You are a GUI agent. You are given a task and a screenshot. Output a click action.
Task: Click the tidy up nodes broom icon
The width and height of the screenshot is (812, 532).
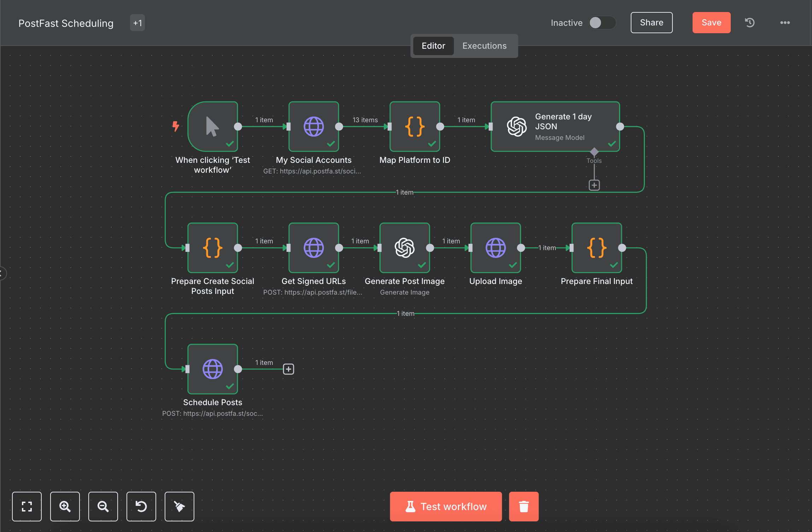[180, 506]
